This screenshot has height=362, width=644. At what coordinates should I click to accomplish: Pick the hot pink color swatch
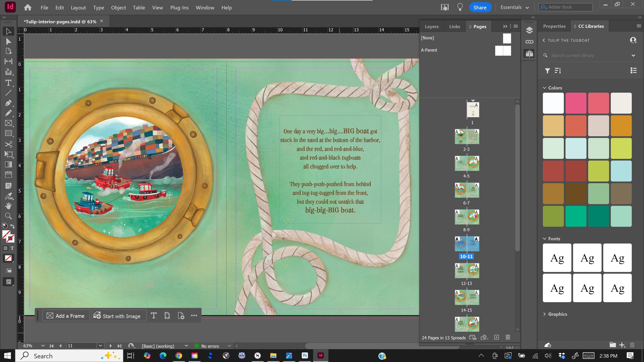(576, 103)
